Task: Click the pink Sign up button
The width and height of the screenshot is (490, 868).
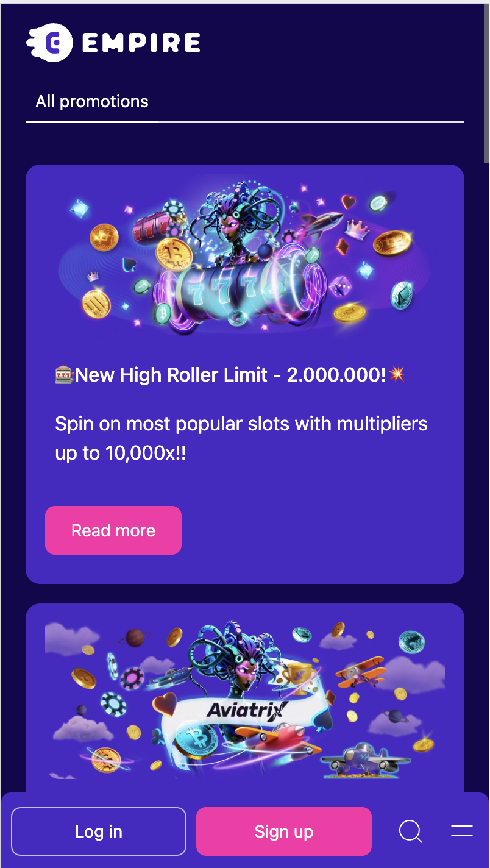Action: [284, 831]
